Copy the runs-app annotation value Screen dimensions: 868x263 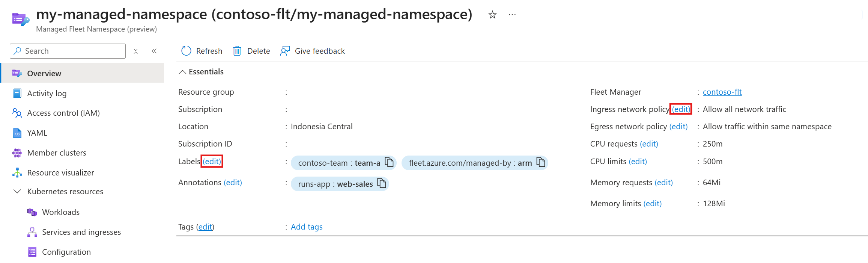[382, 183]
